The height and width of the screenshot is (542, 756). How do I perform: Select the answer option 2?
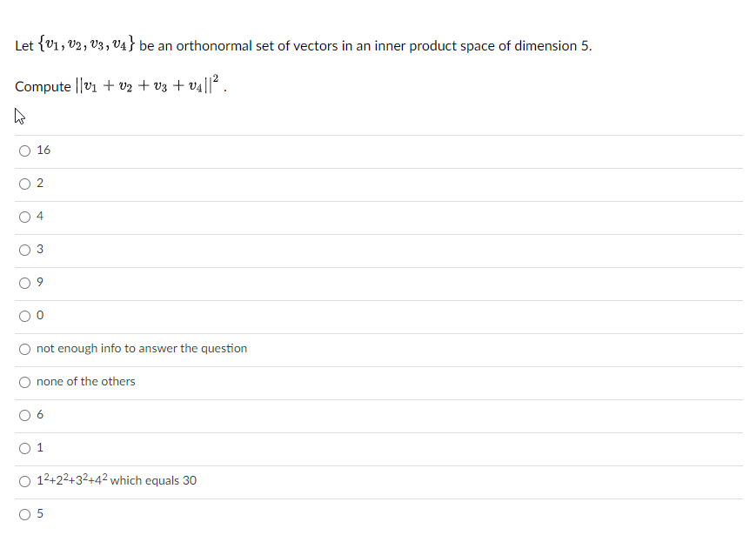pyautogui.click(x=25, y=183)
